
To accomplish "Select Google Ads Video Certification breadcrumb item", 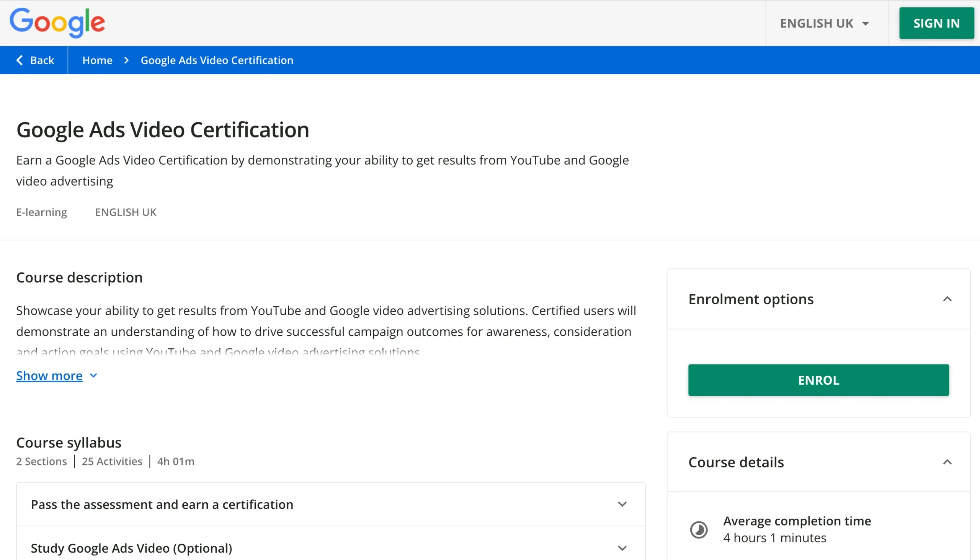I will coord(217,60).
